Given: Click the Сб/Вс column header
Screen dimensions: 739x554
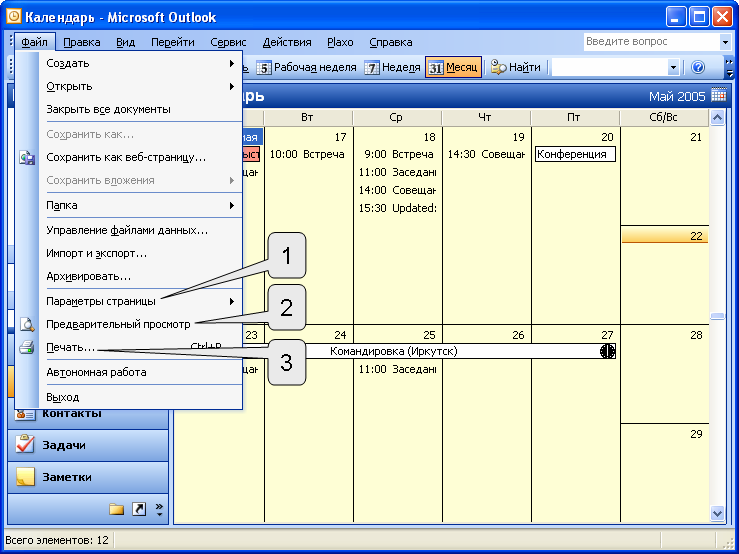Looking at the screenshot, I should click(664, 117).
